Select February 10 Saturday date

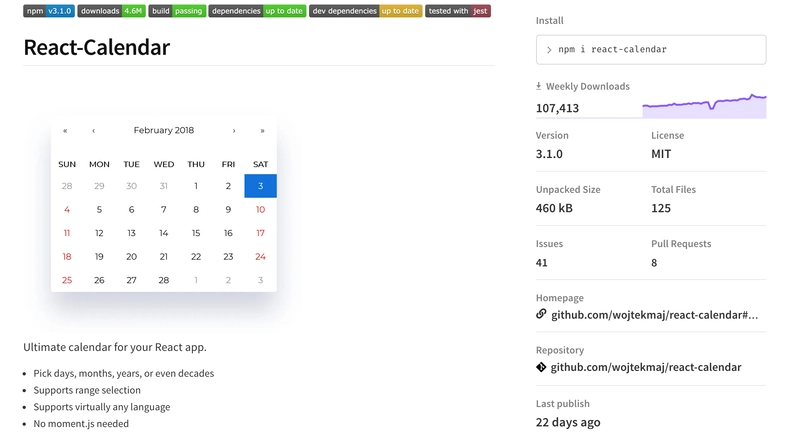tap(260, 209)
